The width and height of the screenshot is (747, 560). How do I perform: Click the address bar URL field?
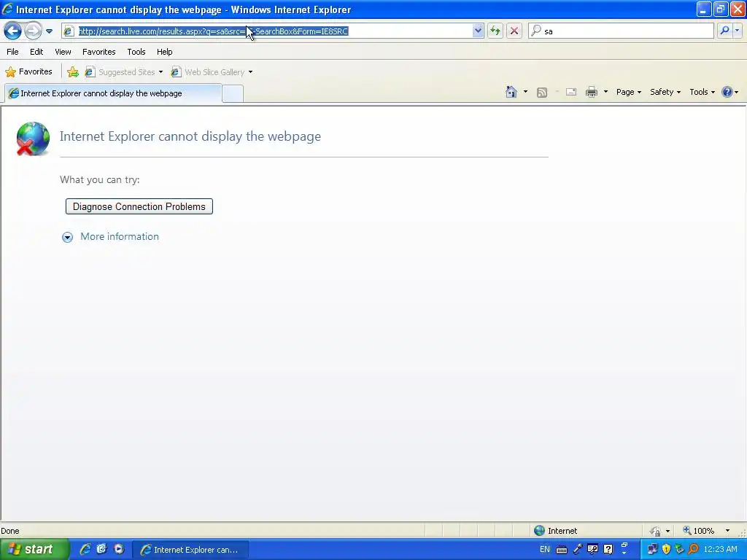pyautogui.click(x=273, y=31)
